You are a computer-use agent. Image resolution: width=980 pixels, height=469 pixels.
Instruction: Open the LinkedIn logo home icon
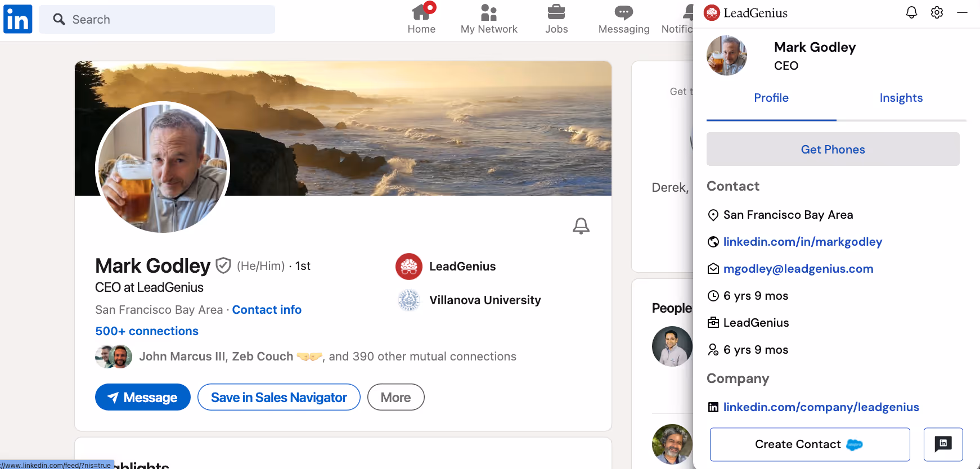click(x=17, y=19)
